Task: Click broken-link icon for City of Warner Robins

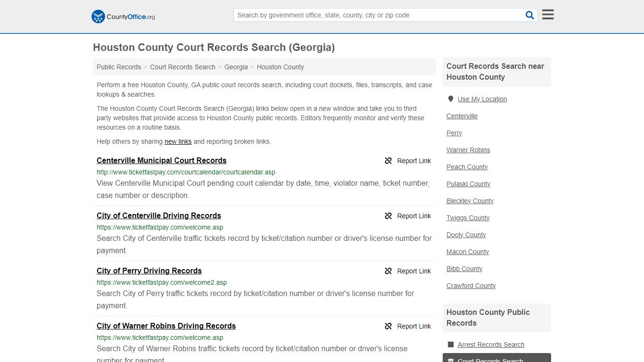Action: click(388, 326)
